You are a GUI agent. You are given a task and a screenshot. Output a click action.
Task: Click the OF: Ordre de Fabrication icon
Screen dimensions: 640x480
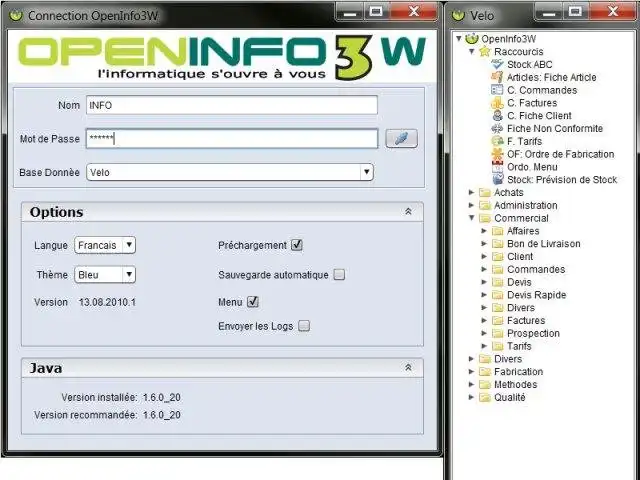[497, 154]
